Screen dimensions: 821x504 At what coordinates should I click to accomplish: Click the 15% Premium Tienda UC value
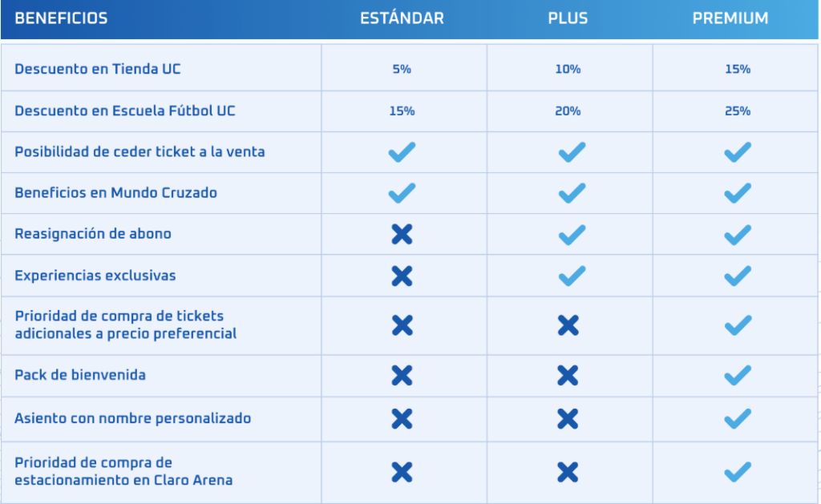coord(737,70)
